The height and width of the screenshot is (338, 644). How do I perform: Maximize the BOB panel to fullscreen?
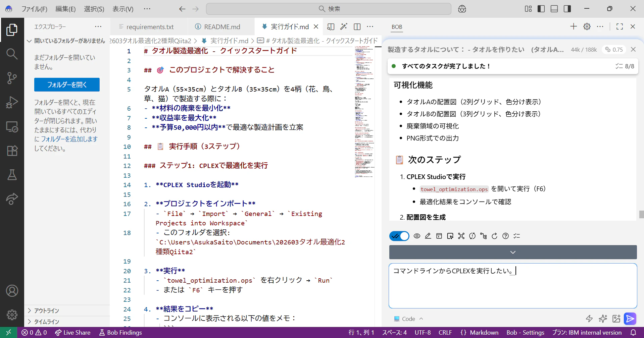[620, 26]
